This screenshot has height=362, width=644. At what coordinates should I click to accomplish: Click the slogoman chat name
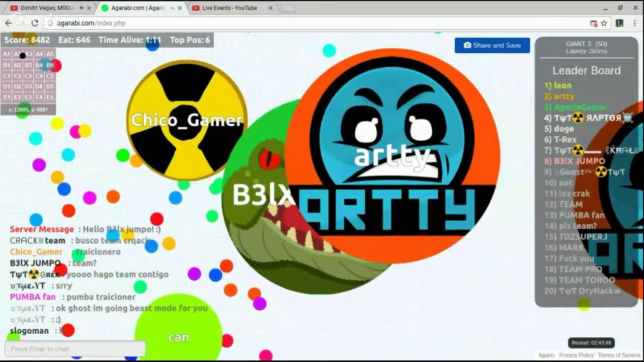point(29,331)
